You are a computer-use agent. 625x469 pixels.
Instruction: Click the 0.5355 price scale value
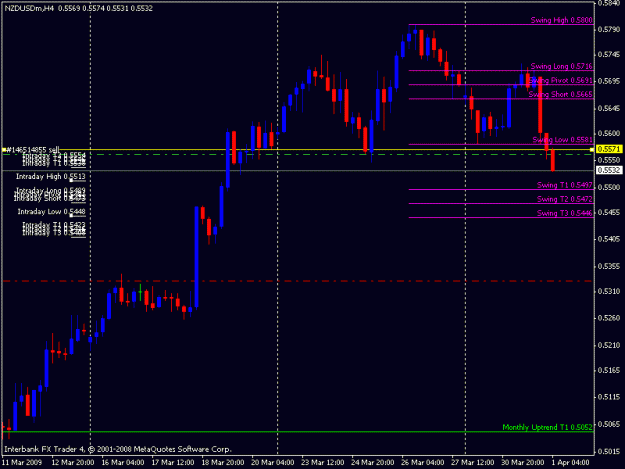tap(609, 266)
